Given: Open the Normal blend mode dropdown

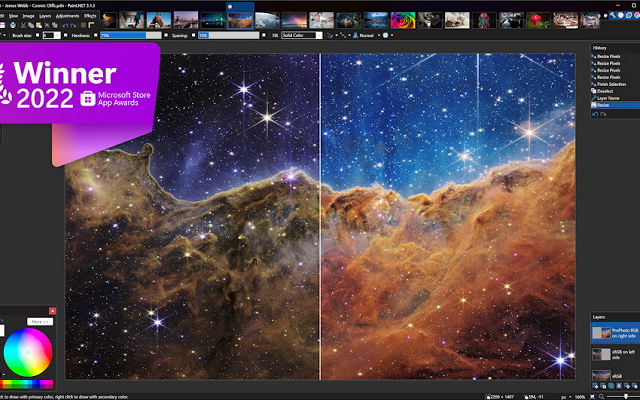Looking at the screenshot, I should 367,35.
